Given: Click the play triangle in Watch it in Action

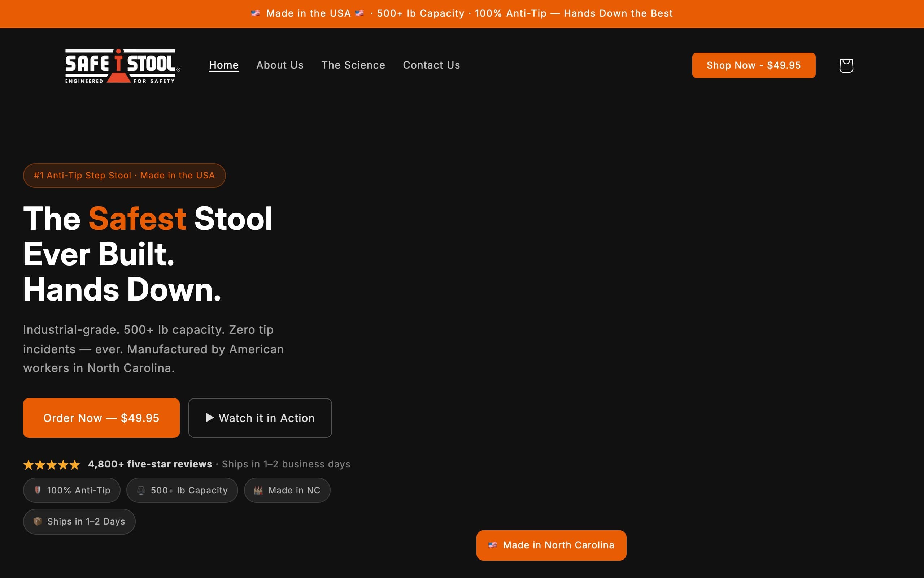Looking at the screenshot, I should tap(210, 418).
